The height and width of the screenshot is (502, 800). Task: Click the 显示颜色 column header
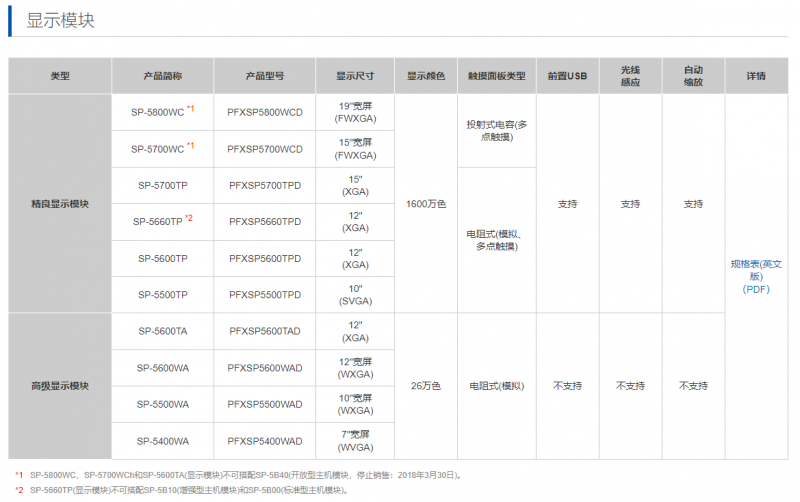click(x=426, y=76)
